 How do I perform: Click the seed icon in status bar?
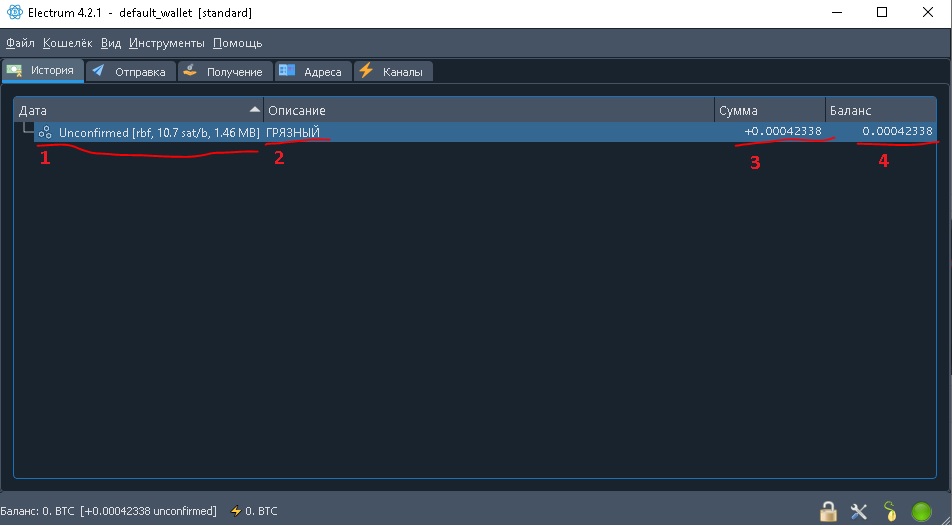coord(890,512)
